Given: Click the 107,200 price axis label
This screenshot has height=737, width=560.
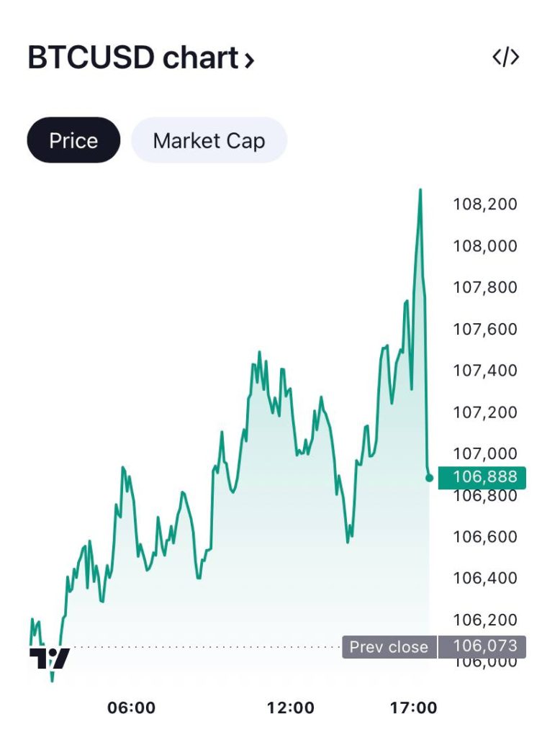Looking at the screenshot, I should pyautogui.click(x=484, y=412).
